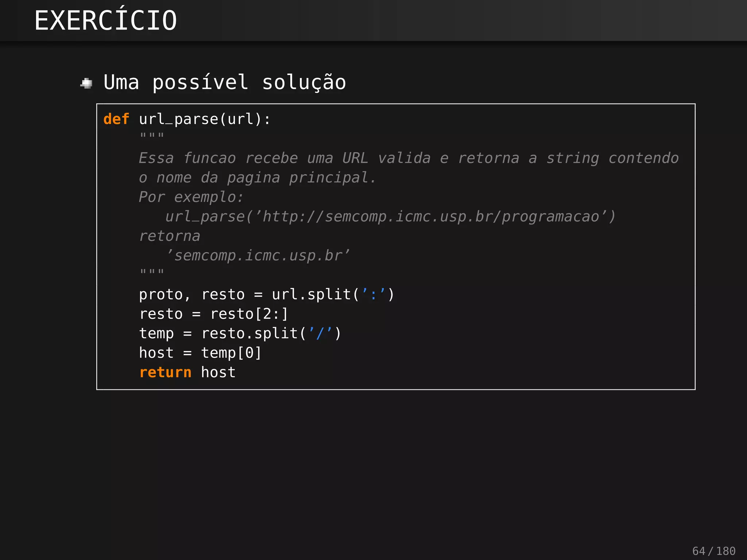747x560 pixels.
Task: Click the line 'proto, resto = url.split(':')'
Action: pos(267,295)
